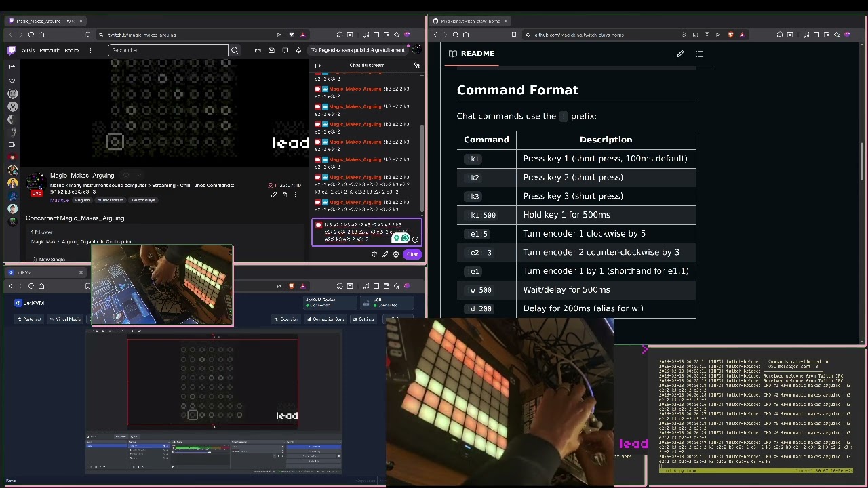The height and width of the screenshot is (488, 868).
Task: Open chat settings gear icon
Action: click(x=396, y=254)
